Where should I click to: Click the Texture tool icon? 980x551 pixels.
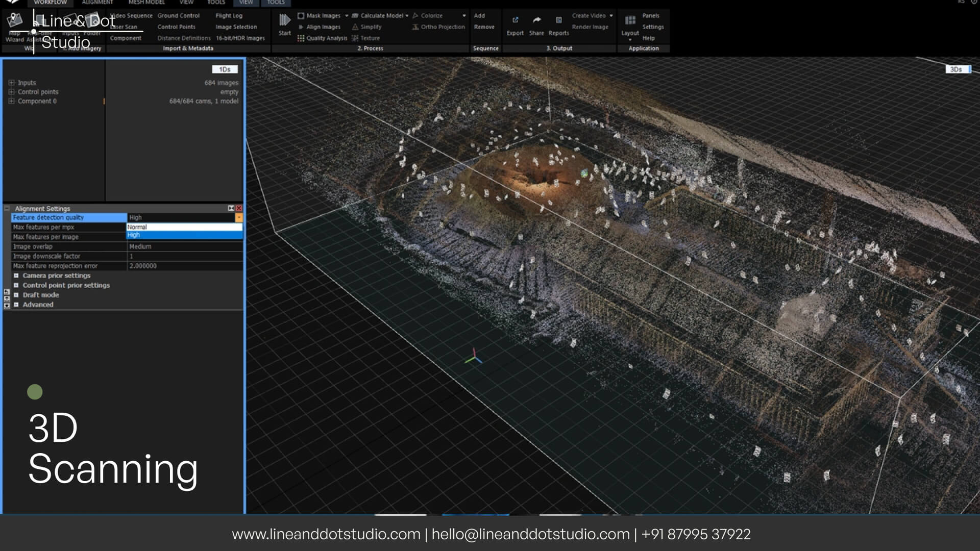(355, 38)
